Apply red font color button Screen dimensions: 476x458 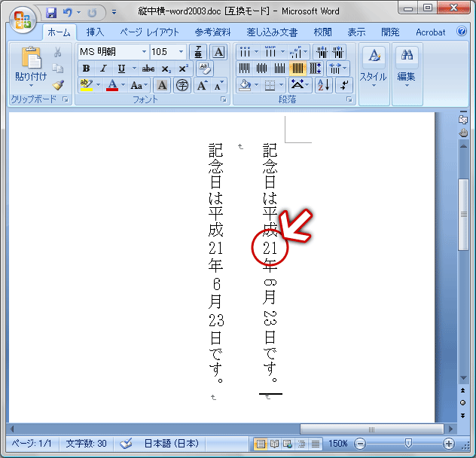click(x=112, y=85)
